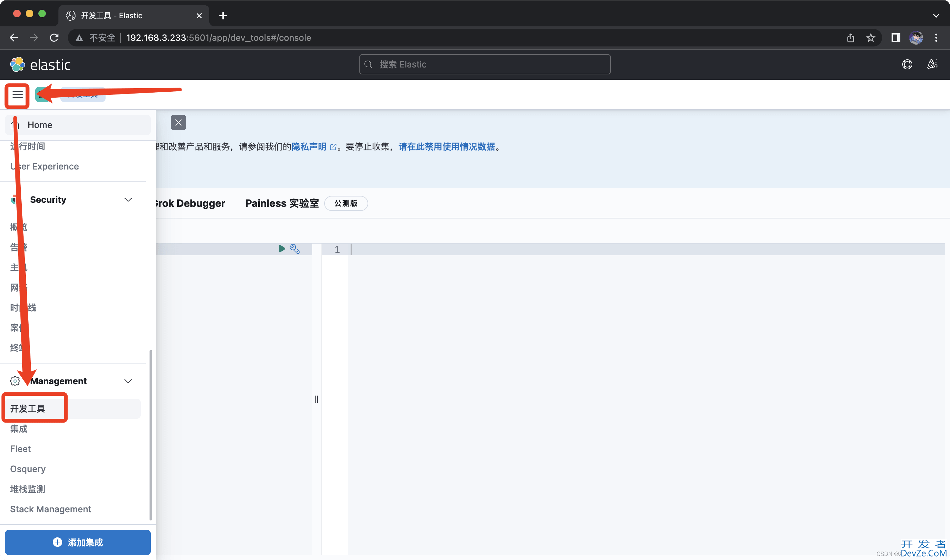The width and height of the screenshot is (950, 560).
Task: Dismiss the telemetry notice with X
Action: coord(178,122)
